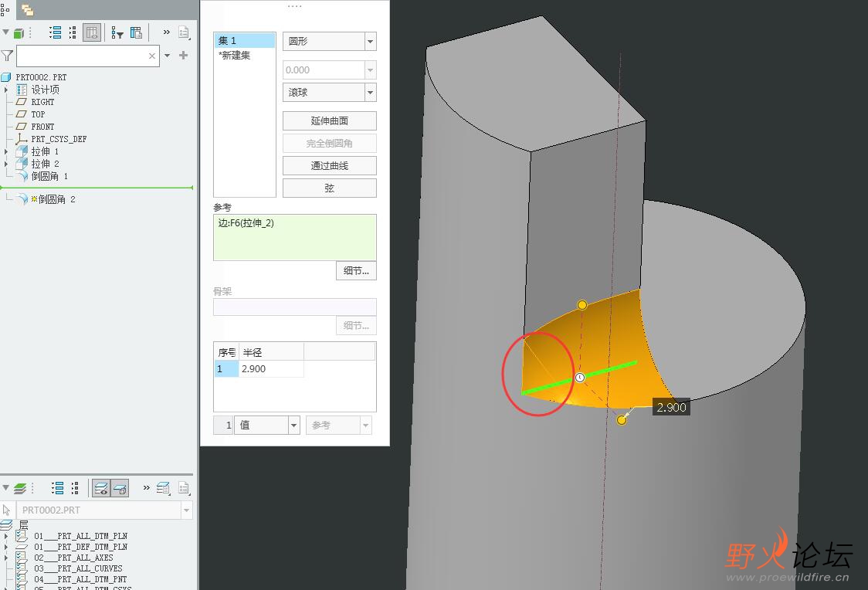Image resolution: width=868 pixels, height=590 pixels.
Task: Open the tree columns settings icon
Action: click(136, 32)
